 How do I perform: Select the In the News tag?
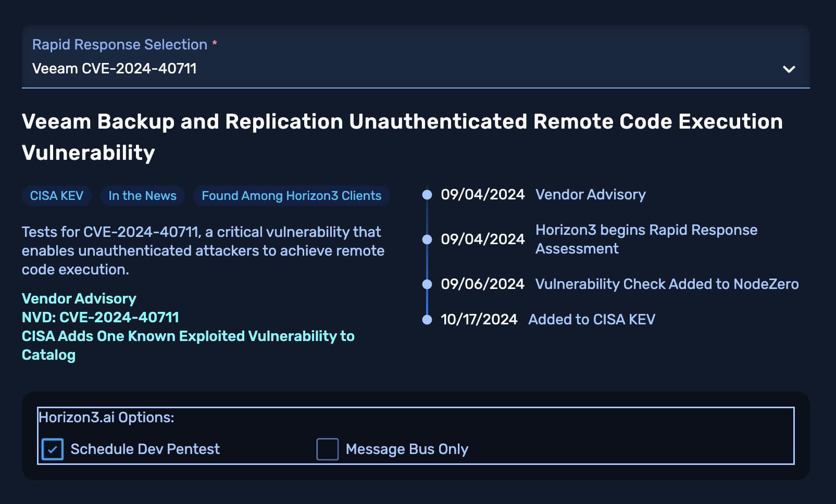point(142,196)
